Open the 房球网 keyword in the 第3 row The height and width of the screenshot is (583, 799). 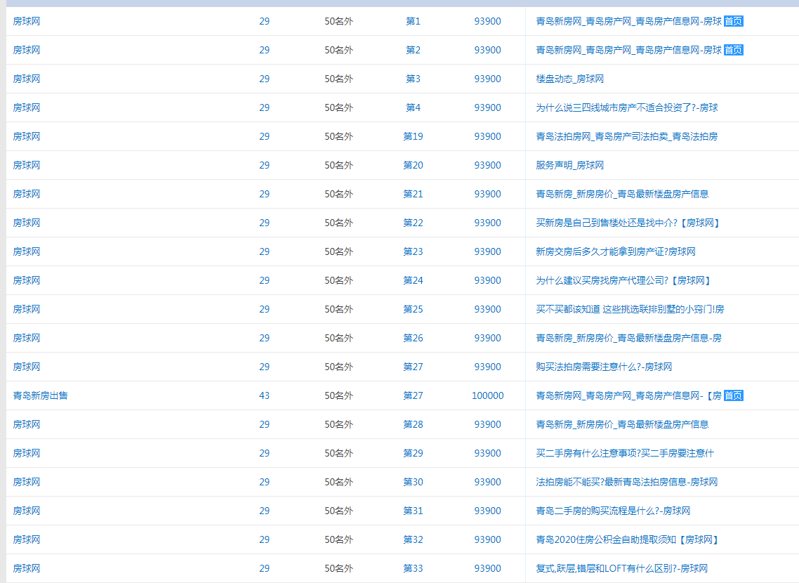coord(26,79)
